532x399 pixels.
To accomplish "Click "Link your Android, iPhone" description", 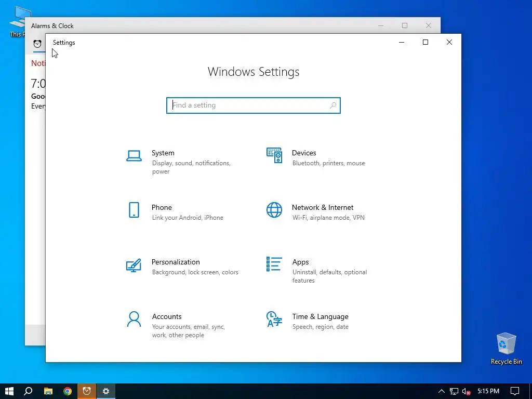I will tap(188, 218).
